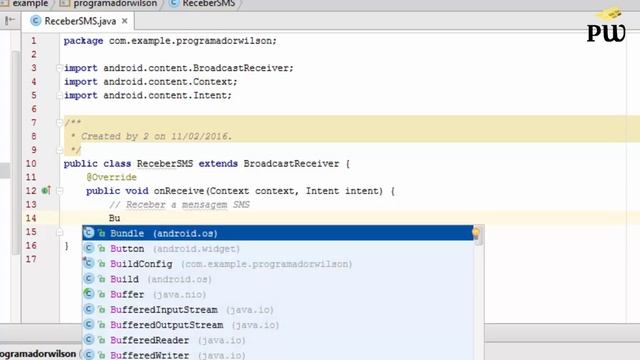
Task: Click the programadorwilson label in bottom bar
Action: (x=38, y=354)
